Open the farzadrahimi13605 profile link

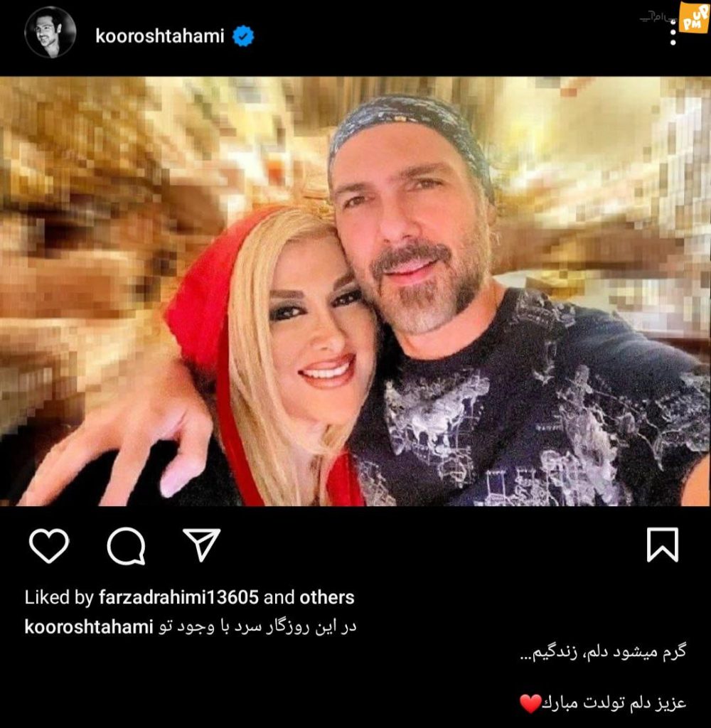point(178,597)
